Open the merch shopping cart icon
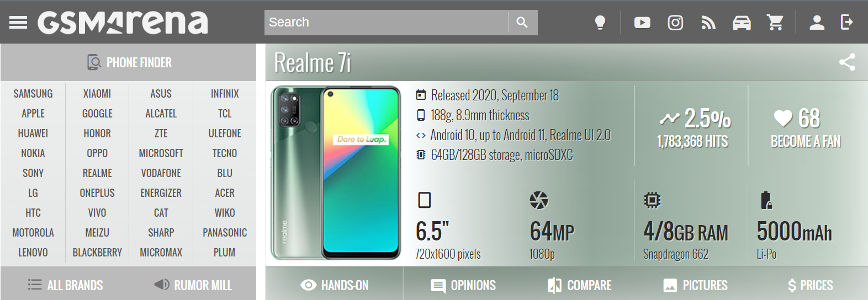 pyautogui.click(x=775, y=22)
